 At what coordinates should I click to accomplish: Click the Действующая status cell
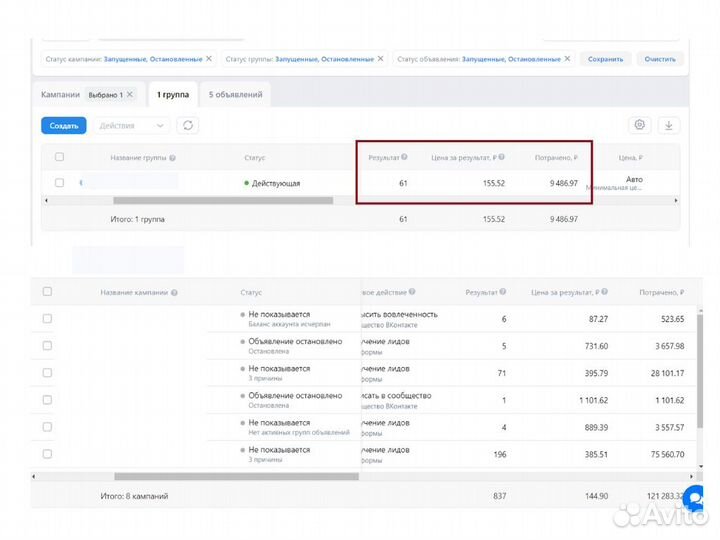272,183
